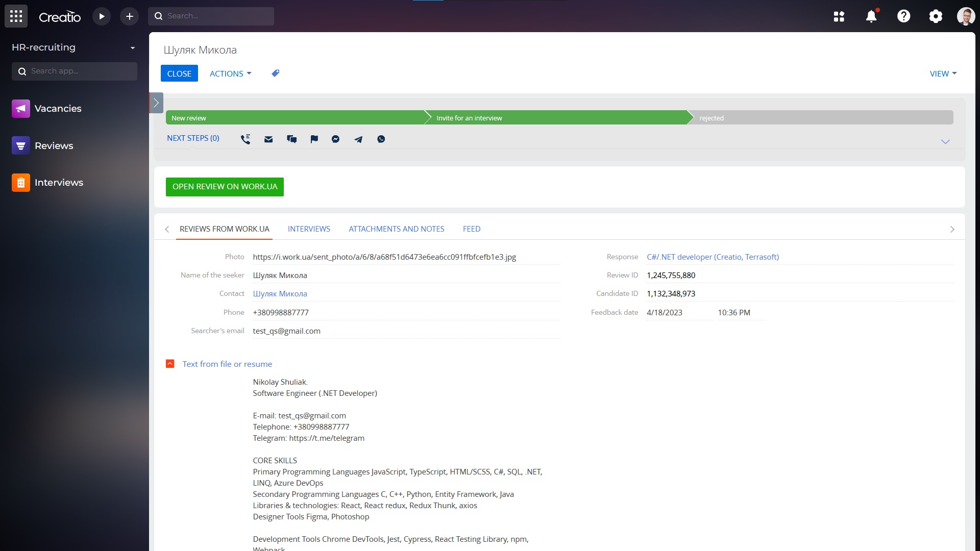Open C#/.NET developer response link
The width and height of the screenshot is (980, 551).
[x=713, y=257]
